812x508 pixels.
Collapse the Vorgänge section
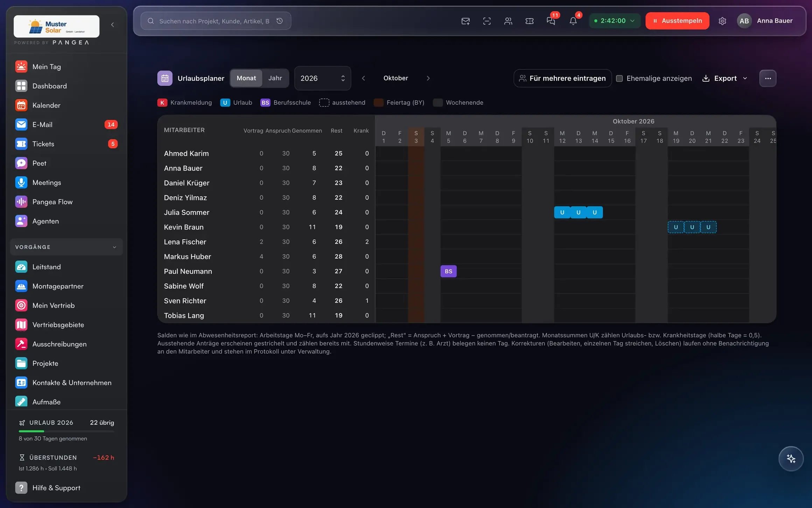tap(66, 247)
